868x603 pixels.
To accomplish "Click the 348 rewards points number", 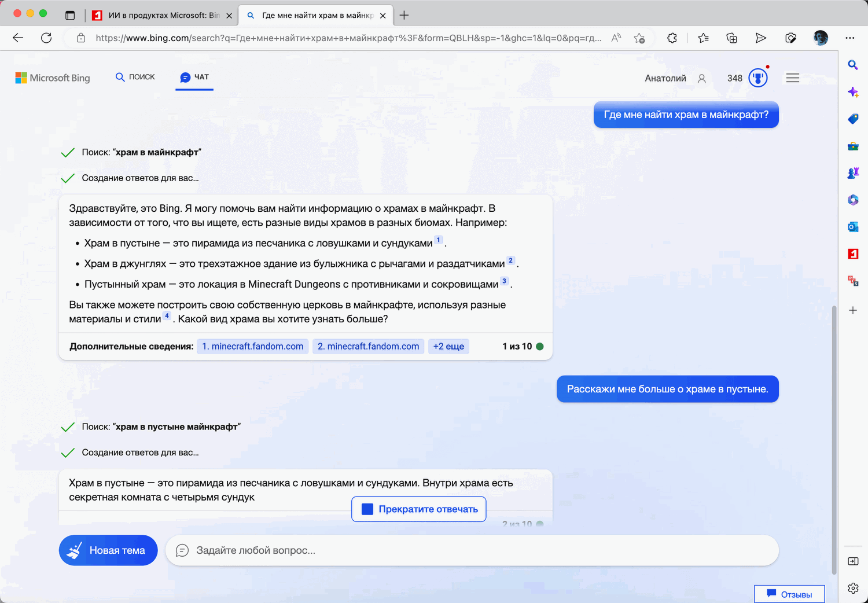I will tap(735, 78).
